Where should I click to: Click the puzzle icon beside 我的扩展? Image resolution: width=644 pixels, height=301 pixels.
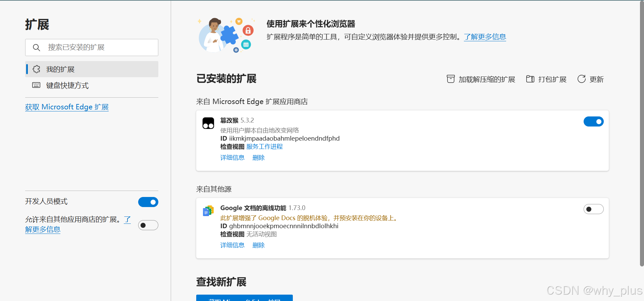37,69
